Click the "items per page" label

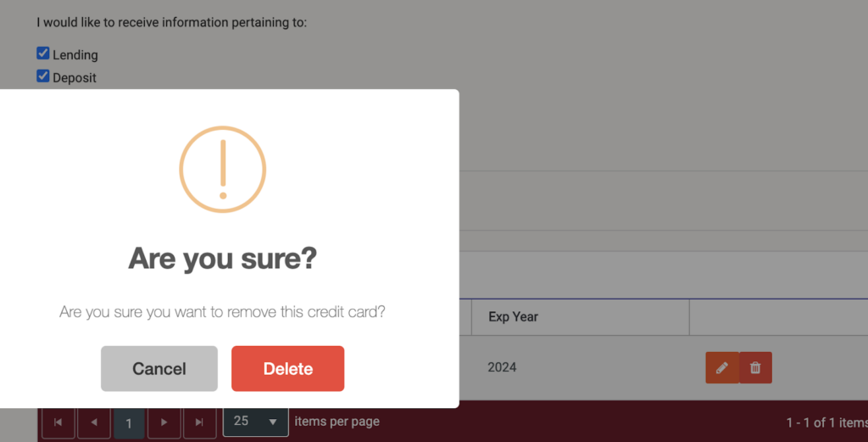337,422
